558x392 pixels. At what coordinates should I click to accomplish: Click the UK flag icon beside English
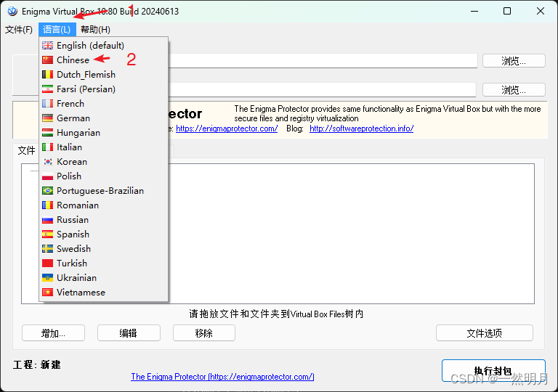[x=47, y=46]
